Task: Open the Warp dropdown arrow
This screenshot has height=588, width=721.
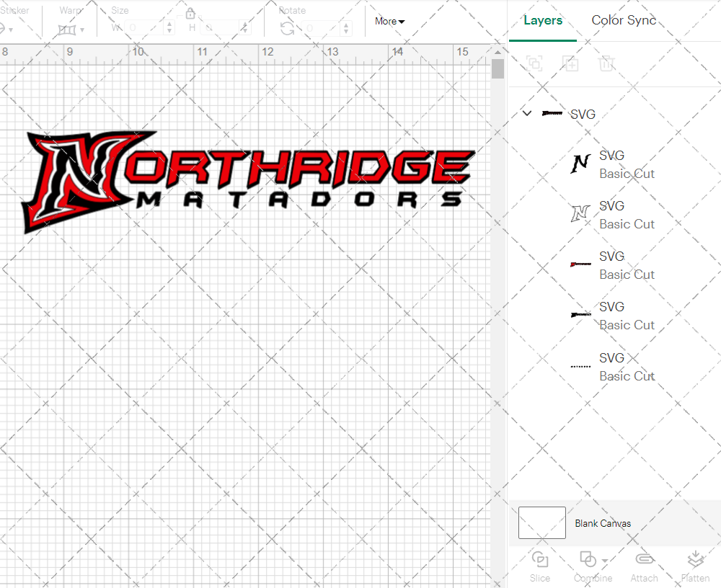Action: pos(82,30)
